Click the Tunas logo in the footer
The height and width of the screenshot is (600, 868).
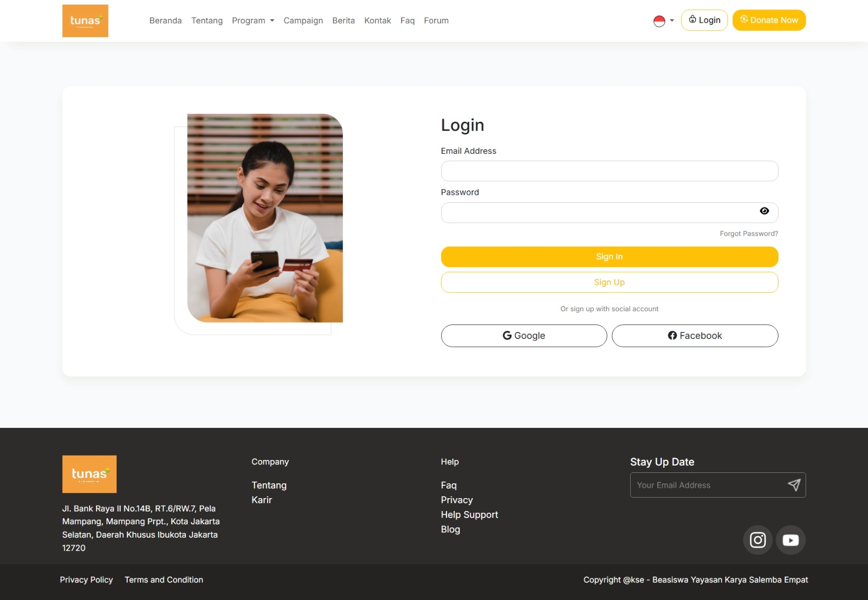coord(89,473)
